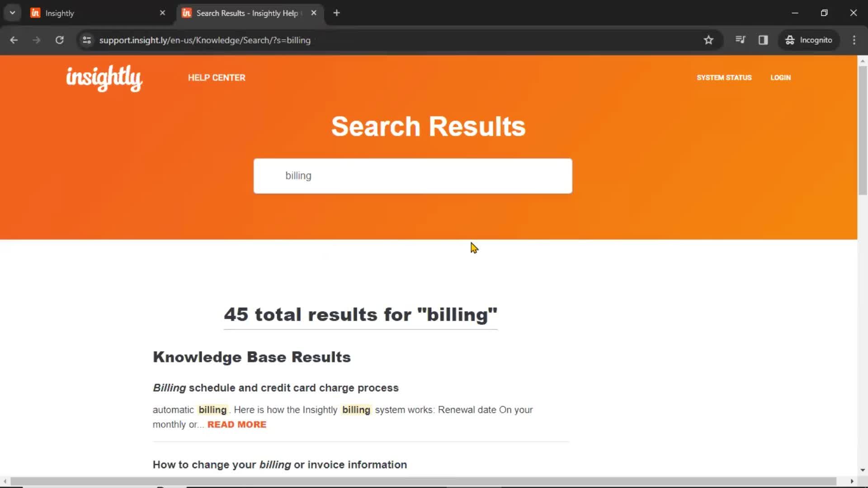
Task: Open How to change your billing or invoice information
Action: click(280, 465)
